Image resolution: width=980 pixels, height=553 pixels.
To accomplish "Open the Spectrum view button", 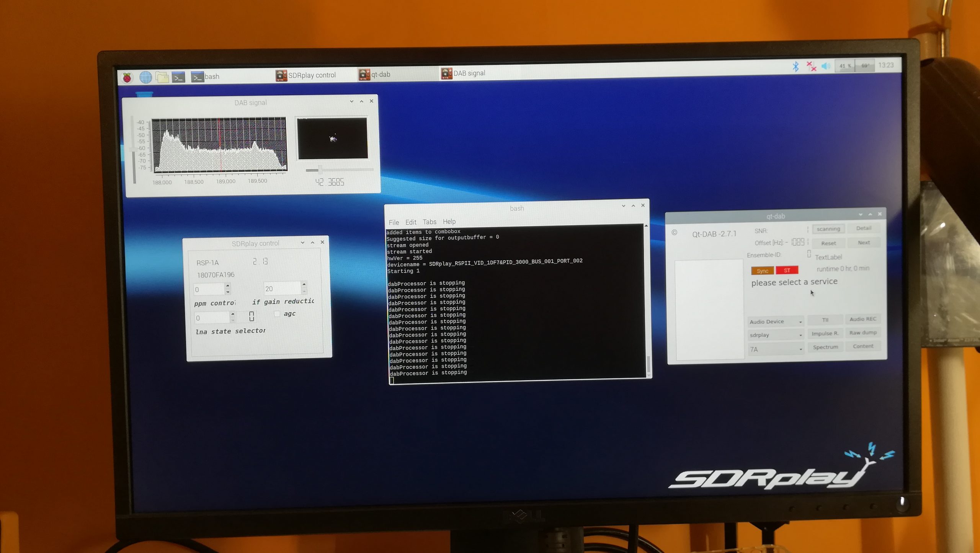I will (x=825, y=347).
